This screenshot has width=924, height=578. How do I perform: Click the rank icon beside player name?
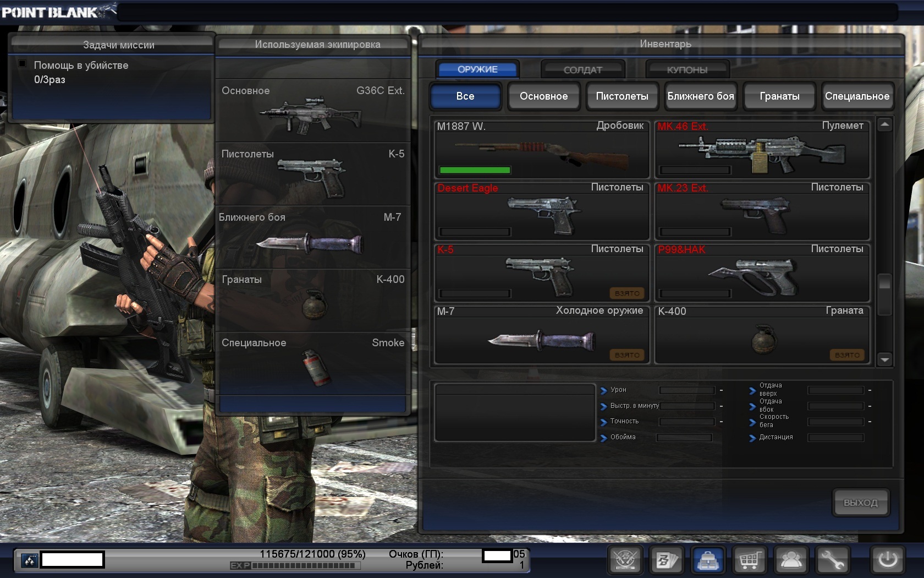point(30,560)
